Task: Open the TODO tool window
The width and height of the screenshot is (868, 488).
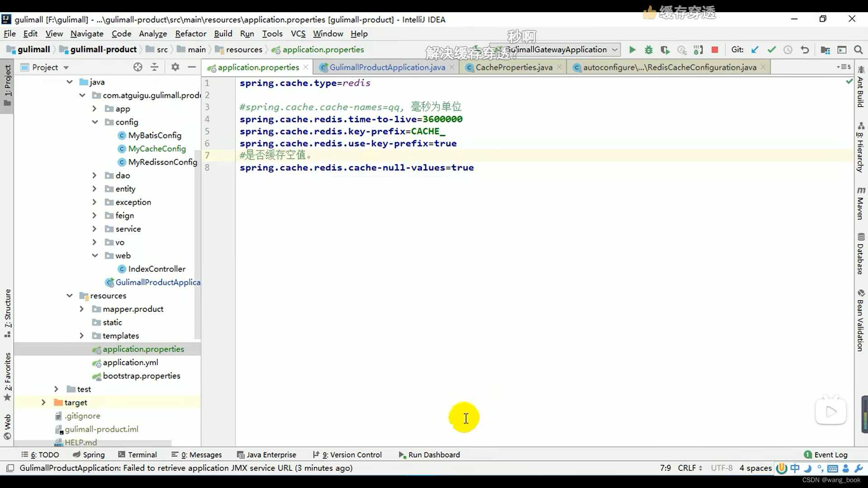Action: (x=40, y=455)
